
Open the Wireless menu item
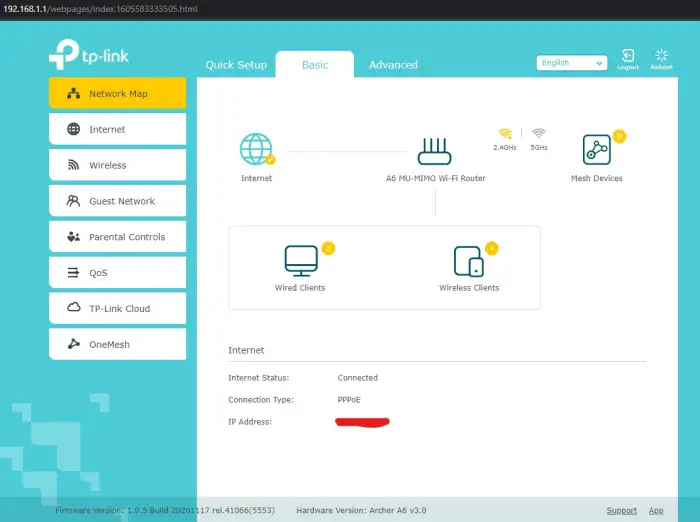coord(117,165)
